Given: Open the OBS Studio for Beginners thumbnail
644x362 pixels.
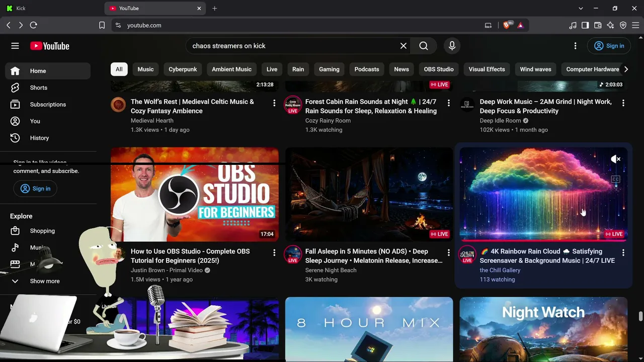Looking at the screenshot, I should pyautogui.click(x=195, y=195).
